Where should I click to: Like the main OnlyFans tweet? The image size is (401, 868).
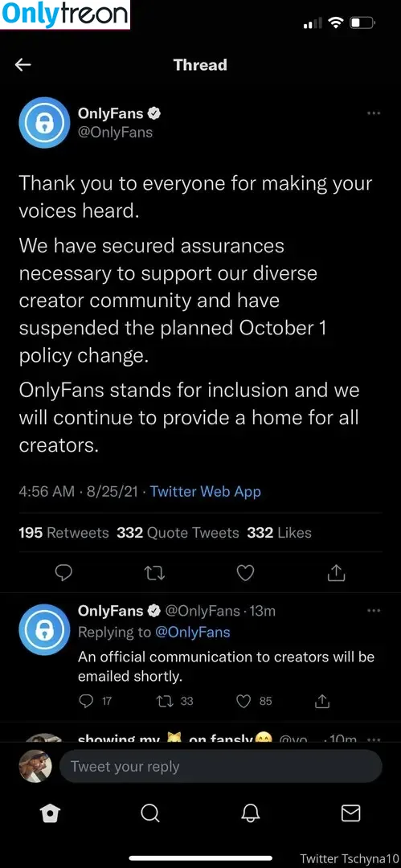[x=245, y=573]
